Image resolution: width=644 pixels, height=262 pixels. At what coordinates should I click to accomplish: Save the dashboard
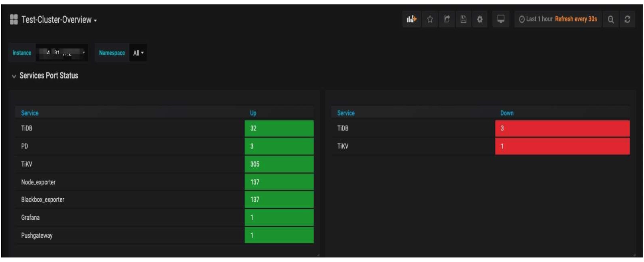click(463, 19)
